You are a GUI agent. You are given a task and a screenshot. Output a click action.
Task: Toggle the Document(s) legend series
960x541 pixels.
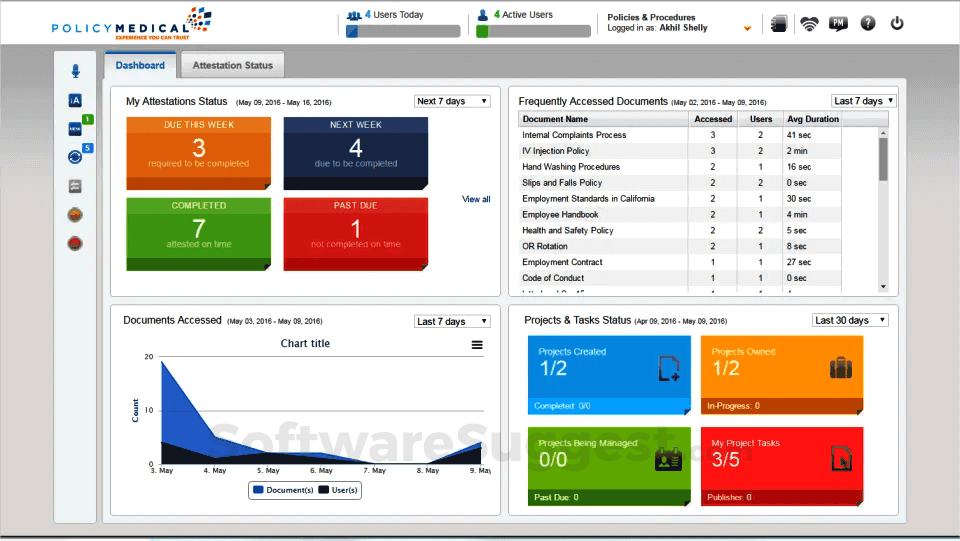tap(283, 490)
